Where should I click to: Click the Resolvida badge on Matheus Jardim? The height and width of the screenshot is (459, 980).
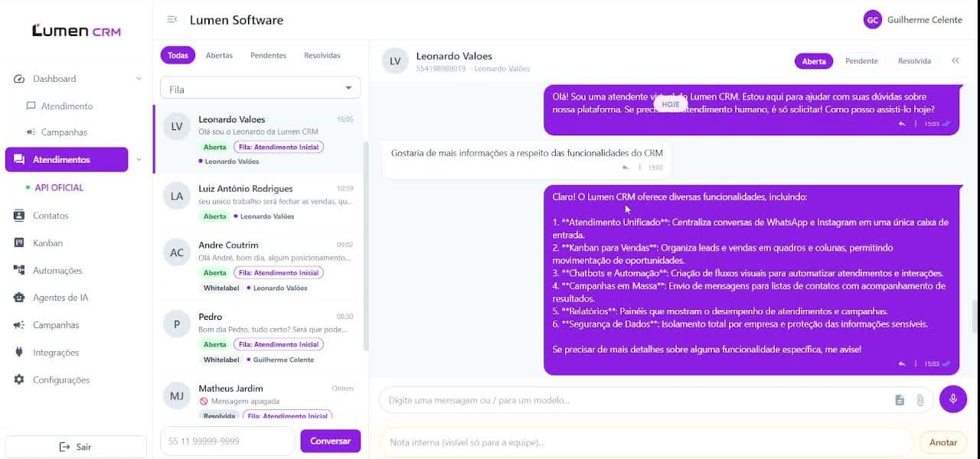[x=219, y=416]
